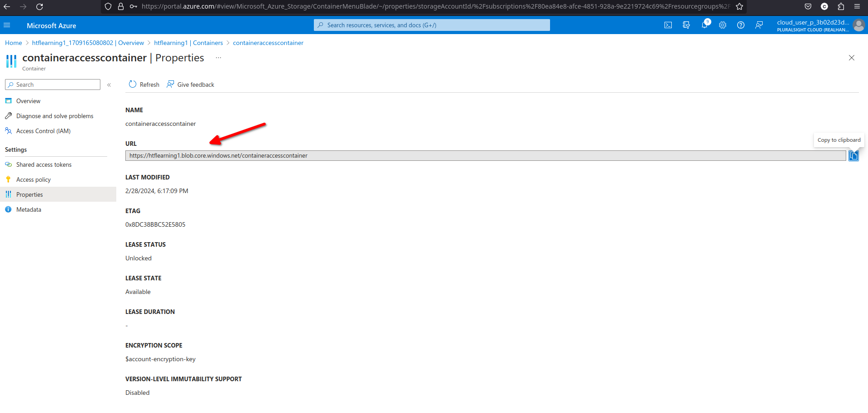Open the more options ellipsis by title
Viewport: 868px width, 413px height.
click(x=218, y=58)
